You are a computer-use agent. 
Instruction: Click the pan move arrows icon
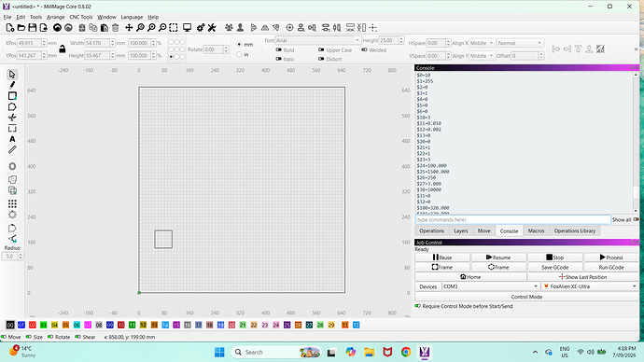129,27
